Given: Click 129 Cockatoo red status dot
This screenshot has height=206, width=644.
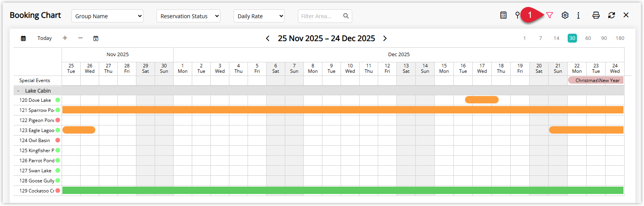Looking at the screenshot, I should [x=58, y=191].
